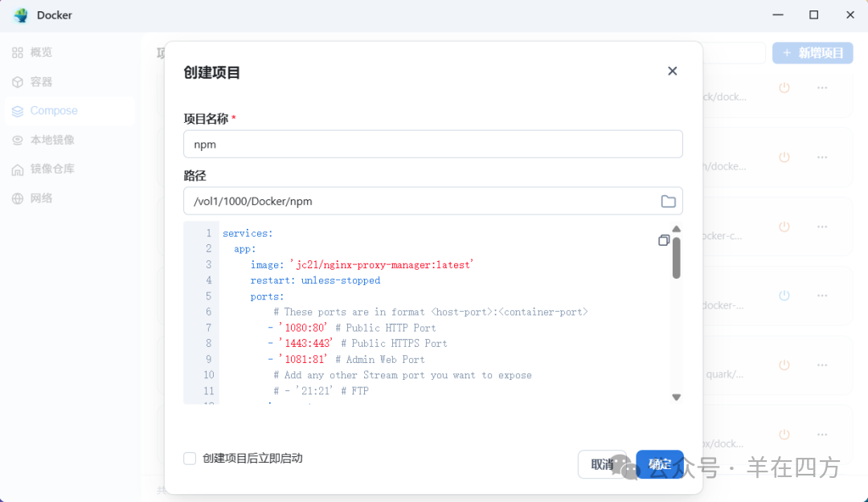Click the folder browse icon in path field
868x502 pixels.
pos(668,202)
